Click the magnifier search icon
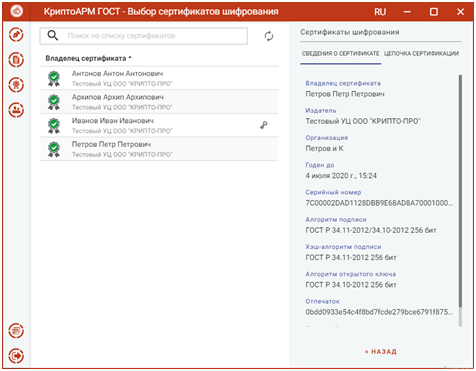Screen dimensions: 476x371 tap(53, 35)
